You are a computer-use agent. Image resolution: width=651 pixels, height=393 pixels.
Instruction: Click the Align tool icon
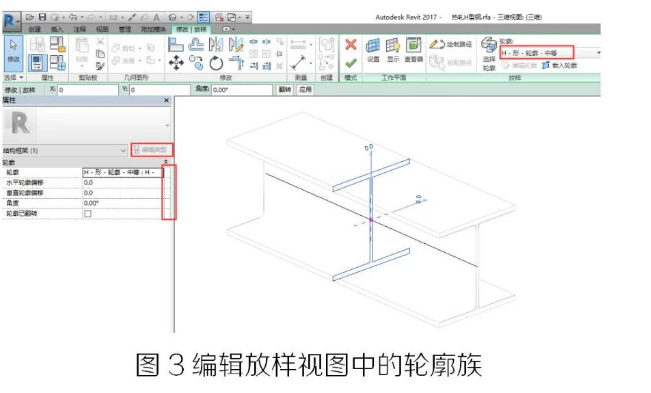176,44
